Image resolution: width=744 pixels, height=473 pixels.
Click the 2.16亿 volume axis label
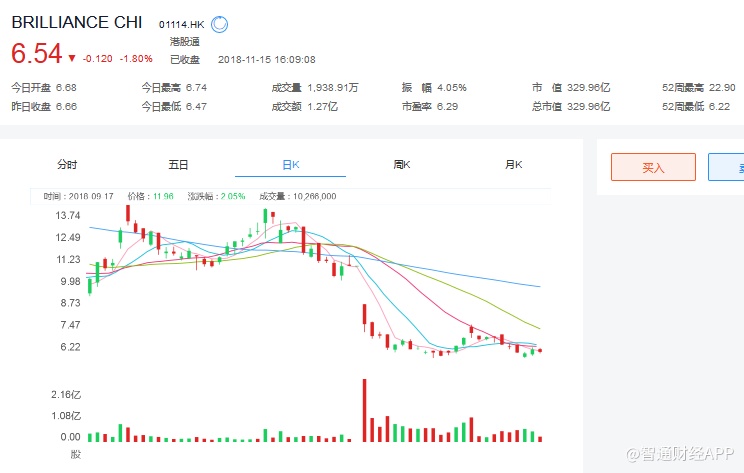[x=66, y=396]
